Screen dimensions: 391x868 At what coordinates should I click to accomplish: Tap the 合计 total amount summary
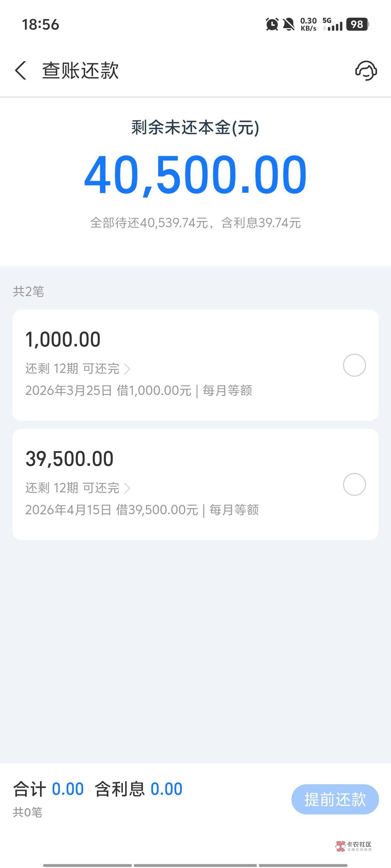click(x=48, y=789)
